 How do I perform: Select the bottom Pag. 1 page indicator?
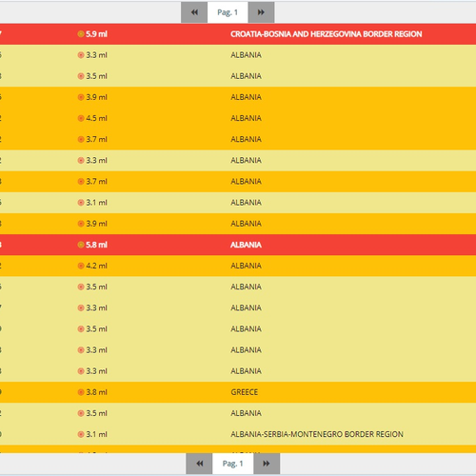click(x=232, y=464)
